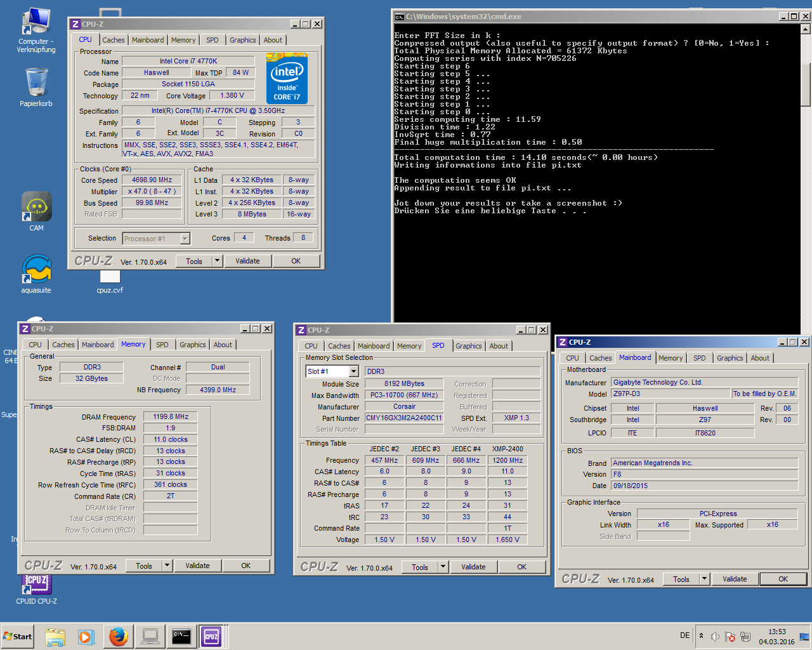This screenshot has width=812, height=650.
Task: Switch to the cmd.exe taskbar item
Action: tap(181, 637)
